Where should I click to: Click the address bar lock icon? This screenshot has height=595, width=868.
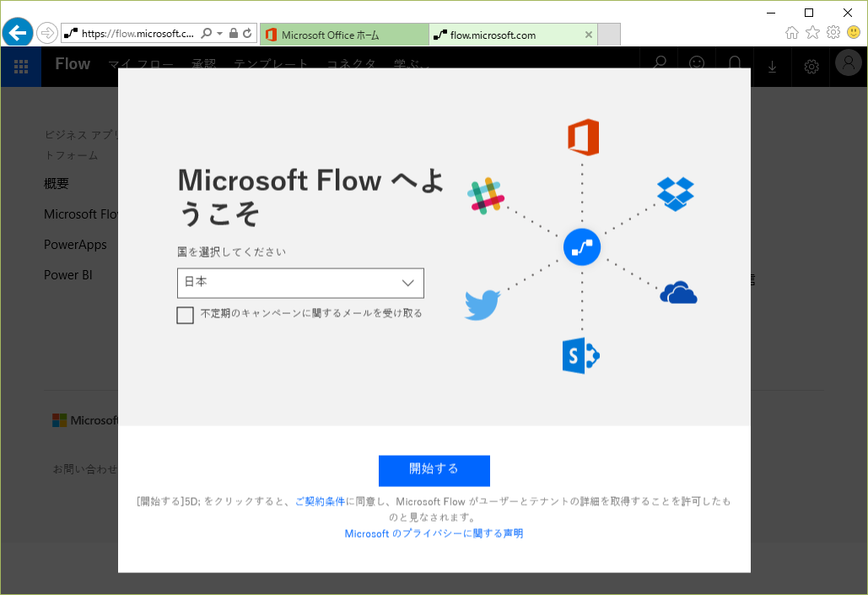pos(234,33)
